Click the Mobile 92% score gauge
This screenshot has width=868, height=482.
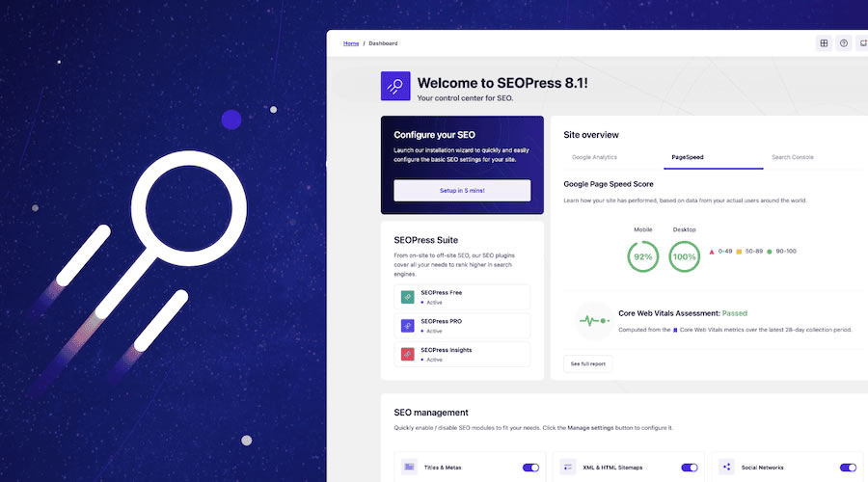pos(643,257)
